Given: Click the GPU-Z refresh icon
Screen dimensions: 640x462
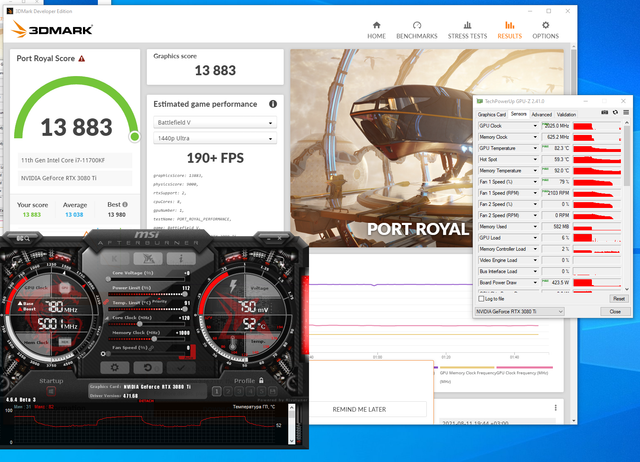Looking at the screenshot, I should coord(615,112).
